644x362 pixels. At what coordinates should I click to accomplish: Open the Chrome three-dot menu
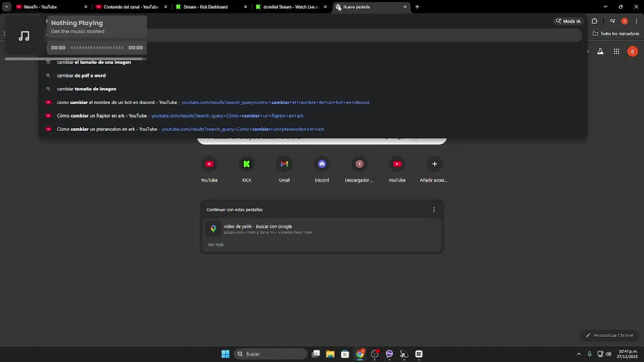(637, 21)
